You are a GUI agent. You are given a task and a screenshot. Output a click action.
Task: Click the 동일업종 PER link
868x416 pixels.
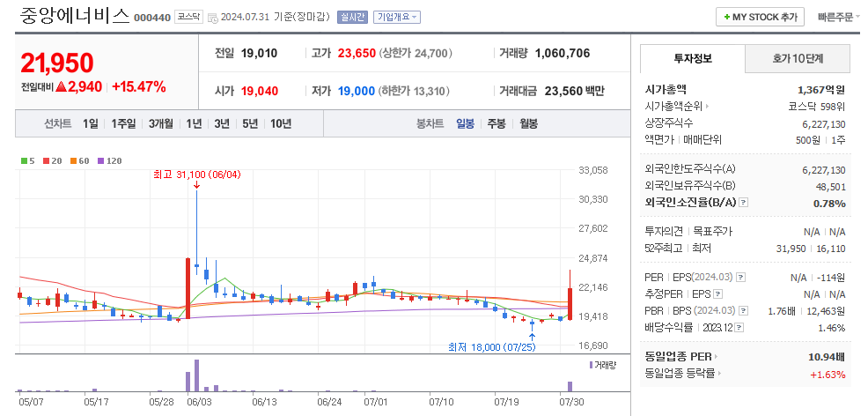point(678,357)
